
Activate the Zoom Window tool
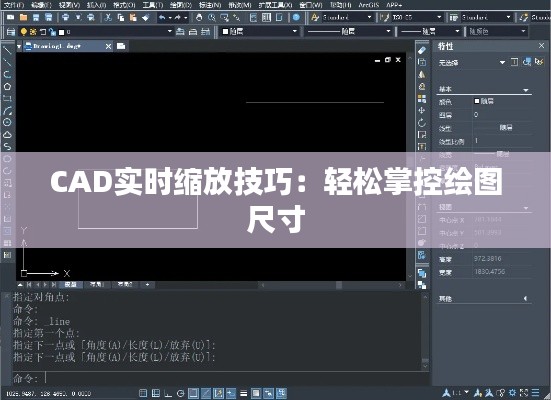(x=224, y=17)
